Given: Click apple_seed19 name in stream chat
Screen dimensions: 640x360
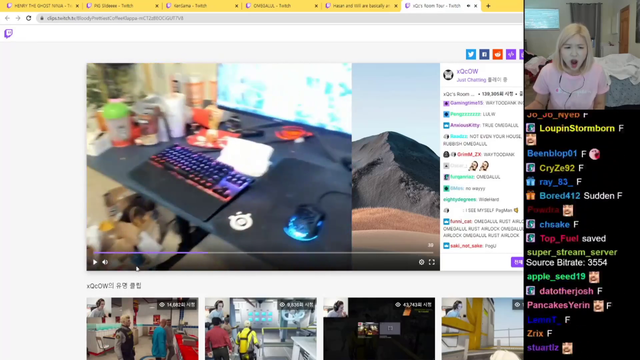Looking at the screenshot, I should (556, 277).
